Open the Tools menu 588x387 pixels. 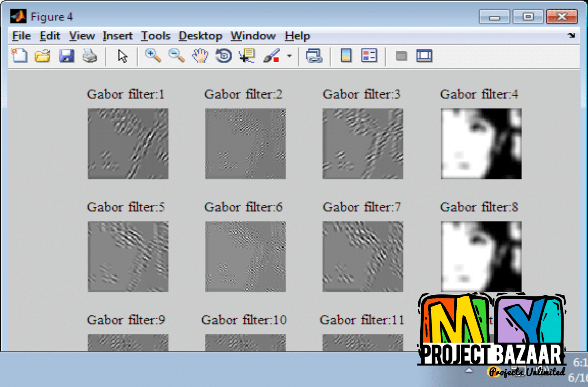156,36
